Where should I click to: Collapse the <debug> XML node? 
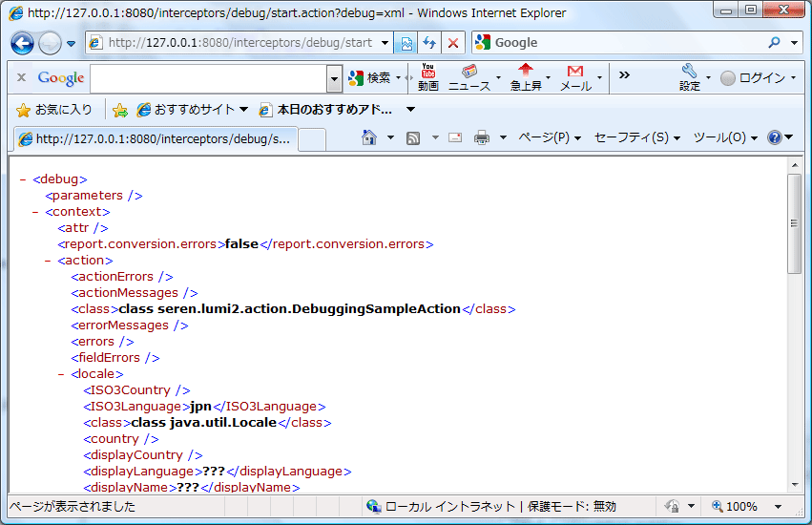click(23, 179)
